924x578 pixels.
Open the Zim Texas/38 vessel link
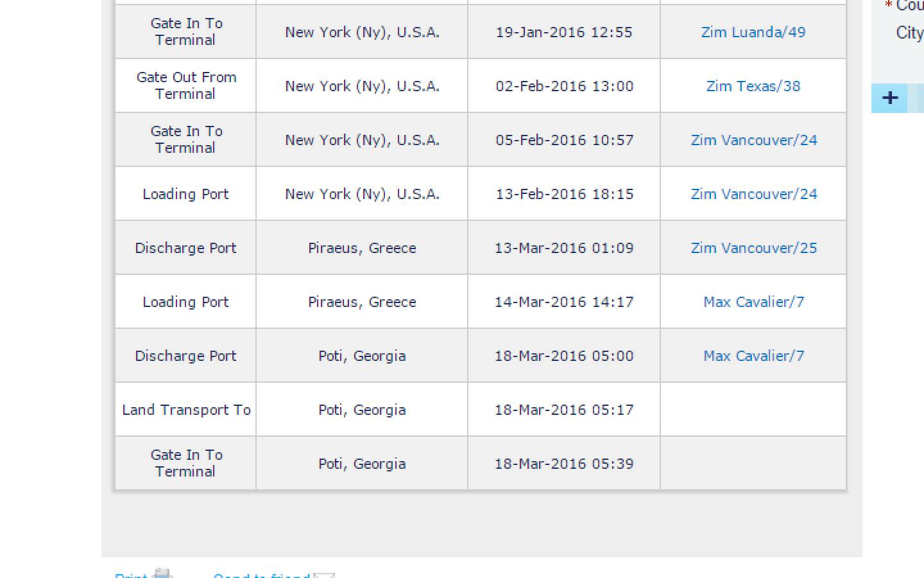tap(753, 86)
